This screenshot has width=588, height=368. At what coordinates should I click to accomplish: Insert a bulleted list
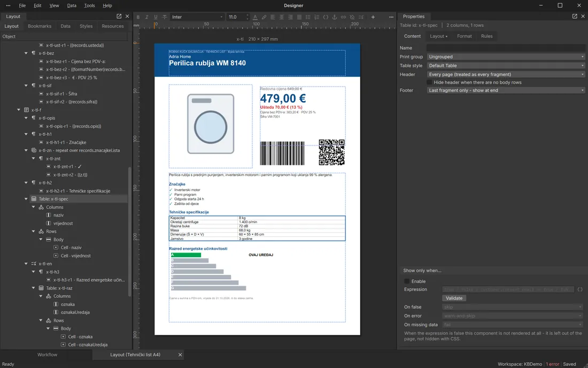tap(308, 17)
